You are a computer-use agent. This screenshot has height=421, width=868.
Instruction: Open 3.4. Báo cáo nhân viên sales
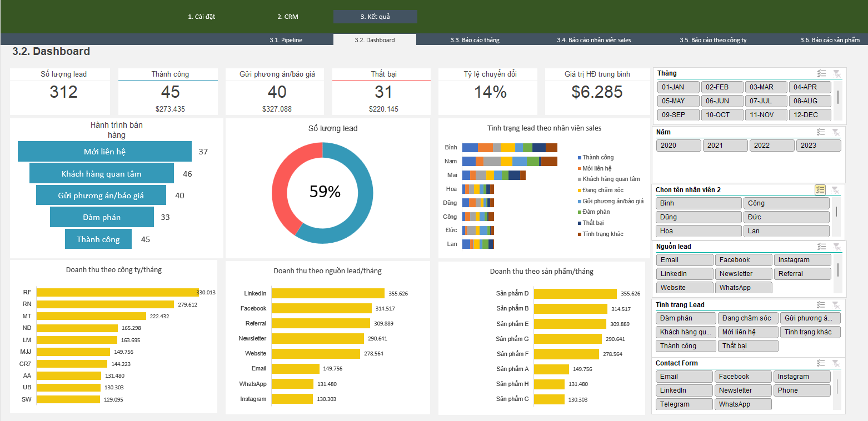pos(594,40)
